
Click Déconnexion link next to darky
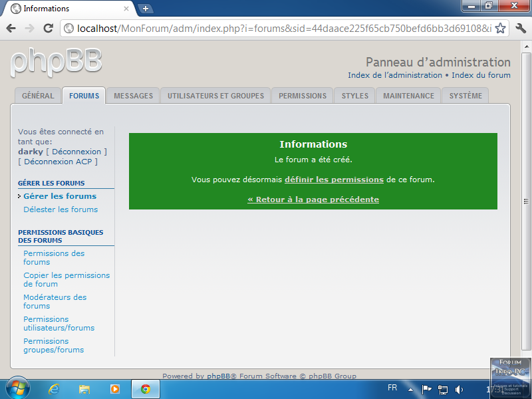(76, 152)
